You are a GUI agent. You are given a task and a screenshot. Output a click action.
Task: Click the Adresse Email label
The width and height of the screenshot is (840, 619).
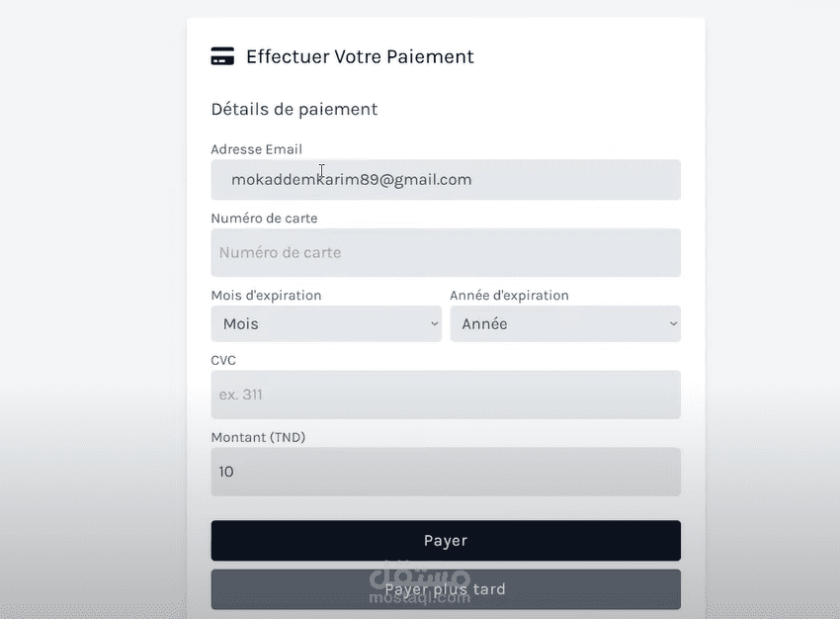click(x=256, y=149)
